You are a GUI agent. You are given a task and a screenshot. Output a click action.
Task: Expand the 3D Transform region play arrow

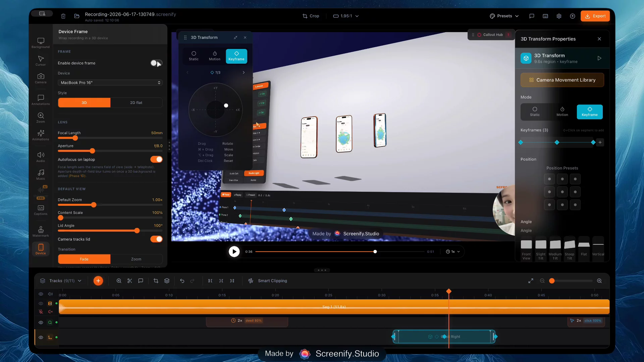point(599,58)
